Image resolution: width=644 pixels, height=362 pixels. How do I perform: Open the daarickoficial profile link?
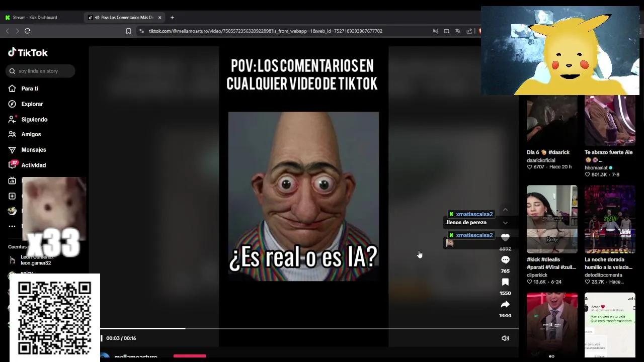pyautogui.click(x=541, y=160)
